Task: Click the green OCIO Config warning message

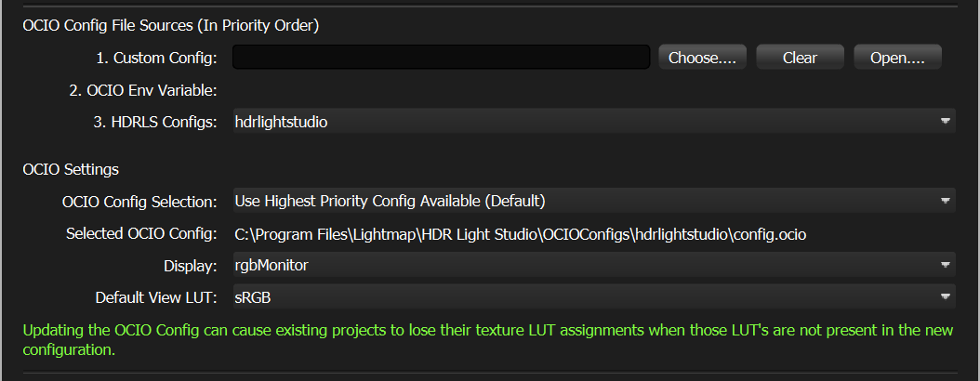Action: coord(488,340)
